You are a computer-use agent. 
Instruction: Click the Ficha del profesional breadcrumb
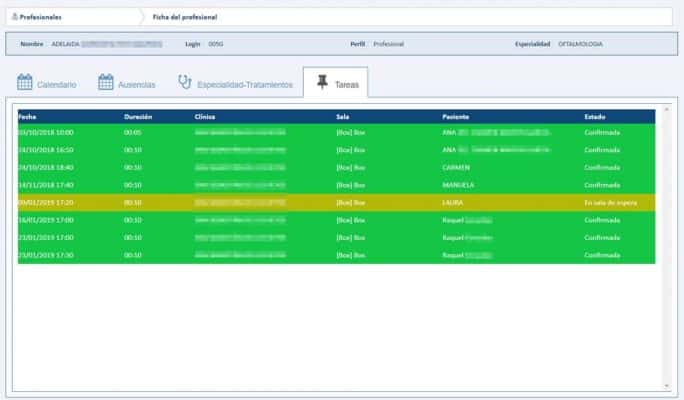[185, 17]
